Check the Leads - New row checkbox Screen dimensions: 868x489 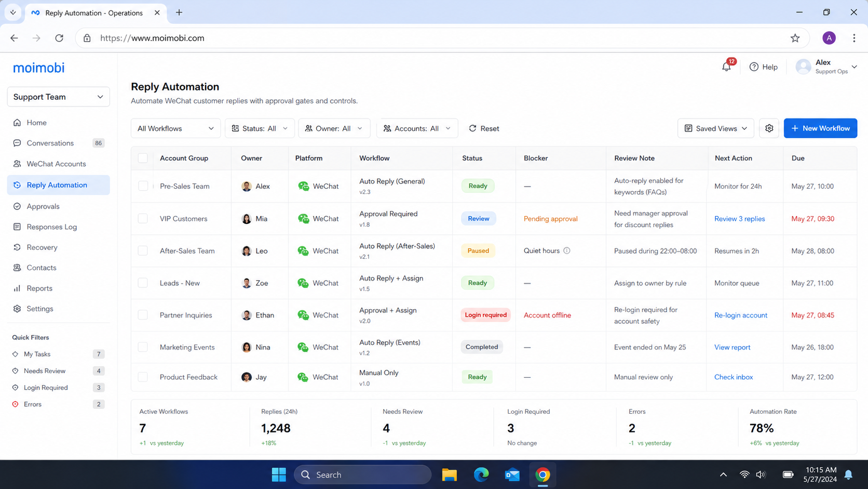coord(143,283)
